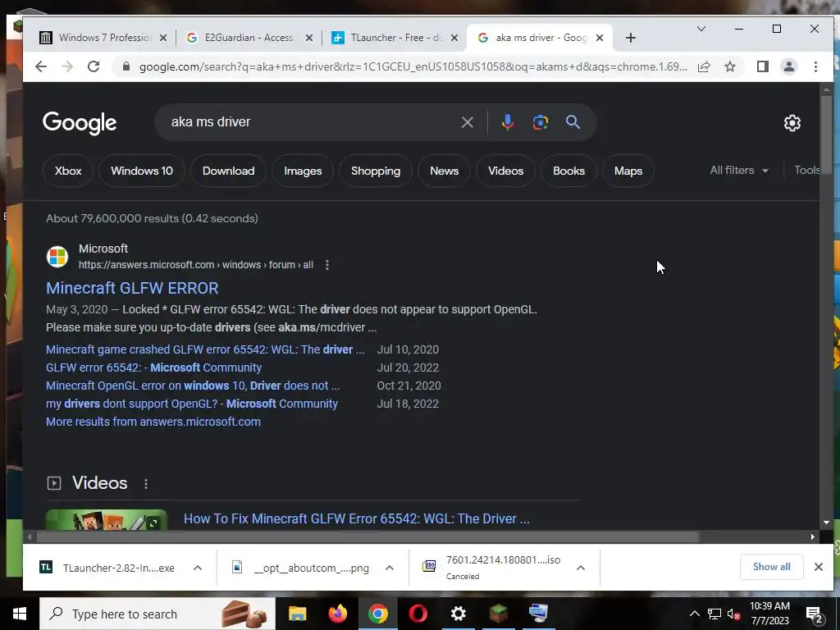Screen dimensions: 840x630
Task: Open More results from answers.microsoft.com
Action: pyautogui.click(x=153, y=422)
